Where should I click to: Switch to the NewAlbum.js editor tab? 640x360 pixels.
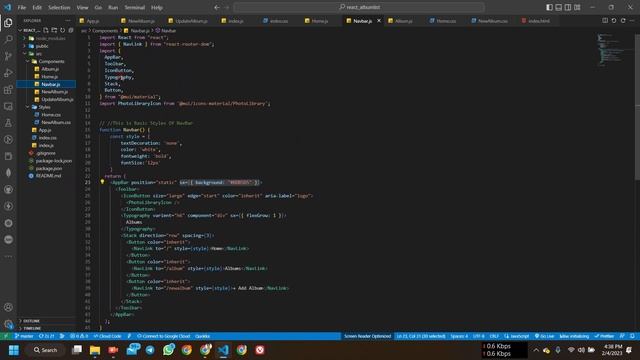point(141,20)
